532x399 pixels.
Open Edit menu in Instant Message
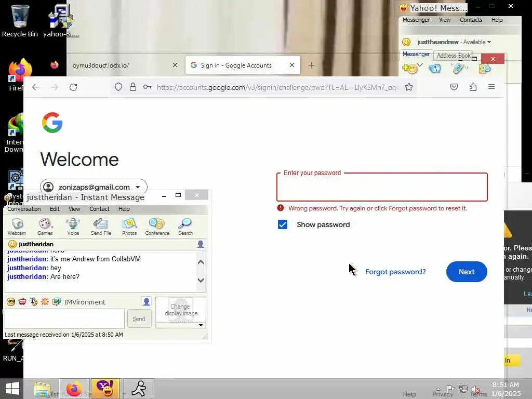click(x=55, y=209)
